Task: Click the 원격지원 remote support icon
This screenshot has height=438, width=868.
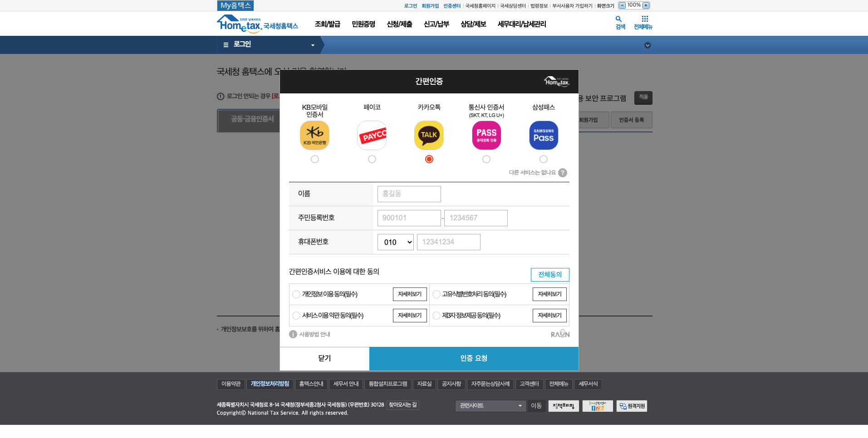Action: coord(632,406)
